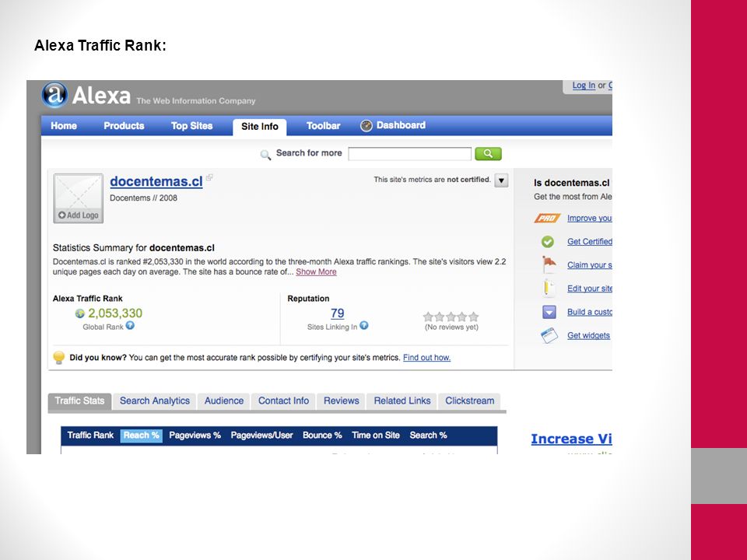
Task: Select the Pageviews/User chart tab
Action: 261,436
